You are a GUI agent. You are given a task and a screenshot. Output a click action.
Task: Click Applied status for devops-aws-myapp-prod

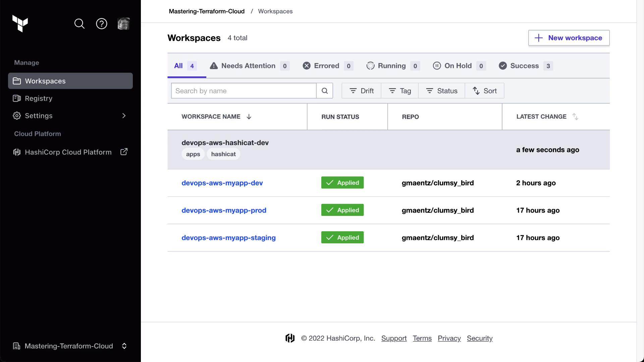[342, 210]
